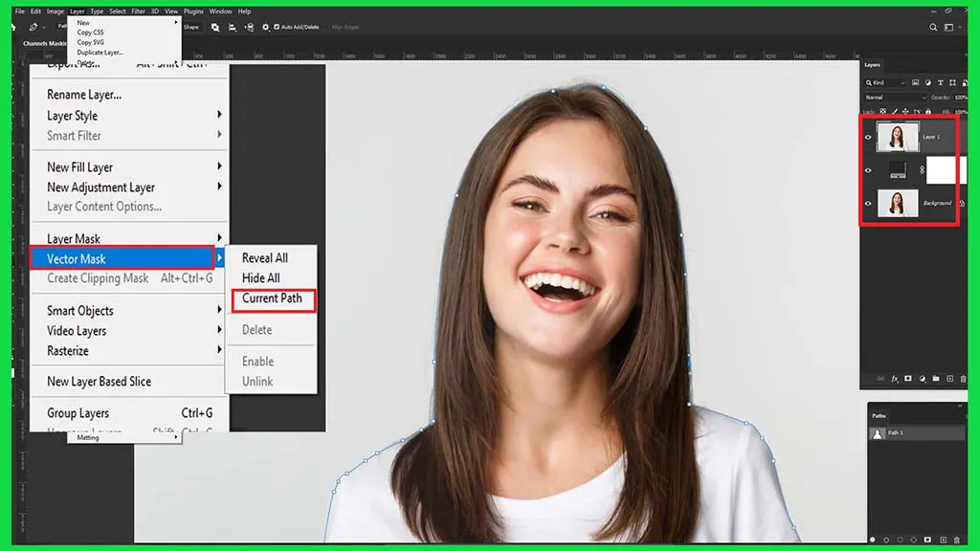
Task: Select the Paths panel tab
Action: pyautogui.click(x=879, y=416)
